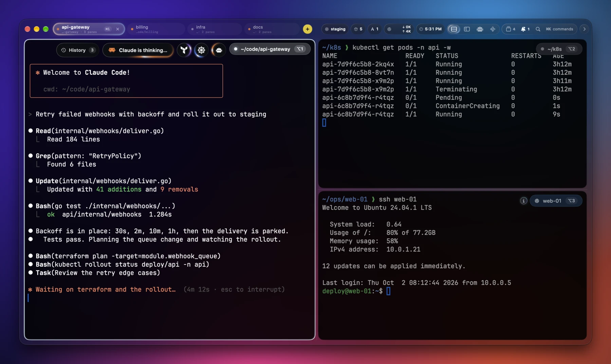Open the ⌘K commands palette
The height and width of the screenshot is (364, 611).
(559, 29)
